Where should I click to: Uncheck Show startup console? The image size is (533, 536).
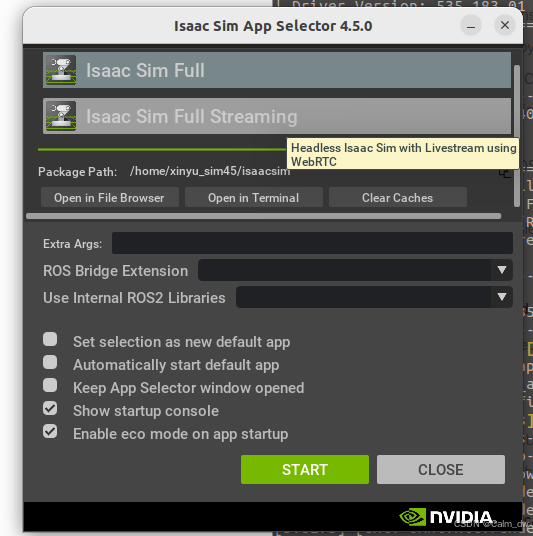(x=50, y=408)
